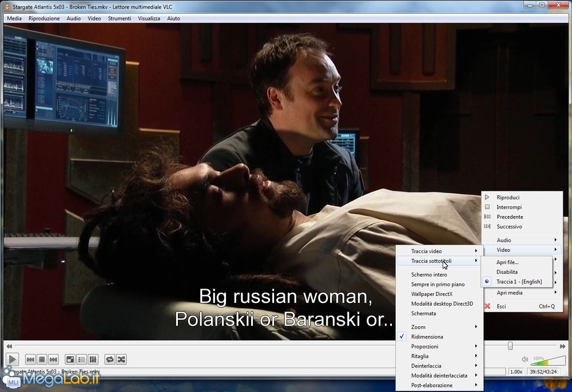Choose Esci with the red X icon

522,306
